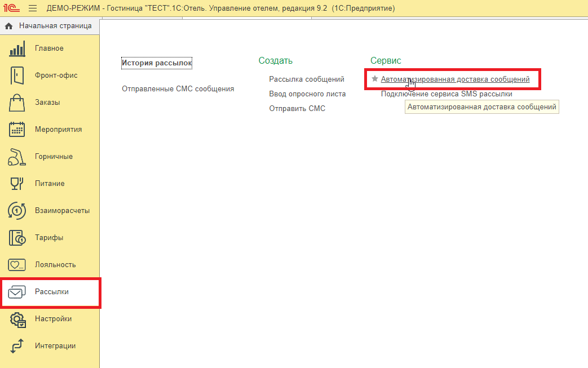Click the Создать group heading

click(x=275, y=61)
